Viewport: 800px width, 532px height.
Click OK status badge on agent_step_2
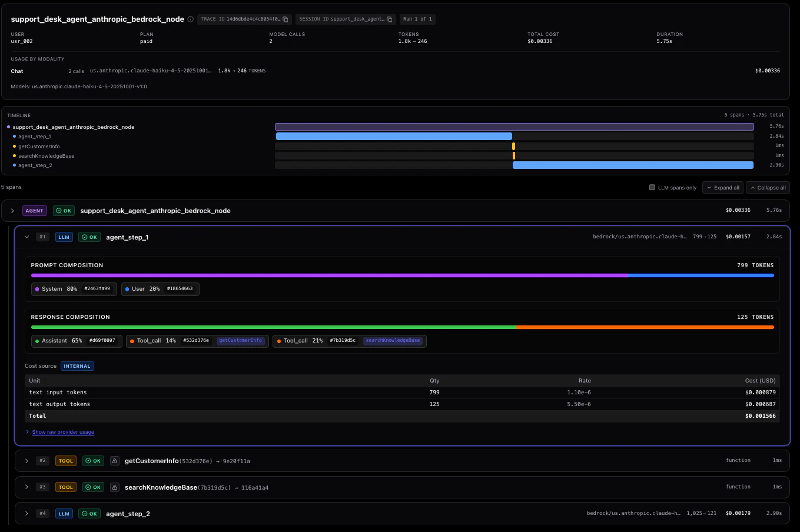coord(89,514)
